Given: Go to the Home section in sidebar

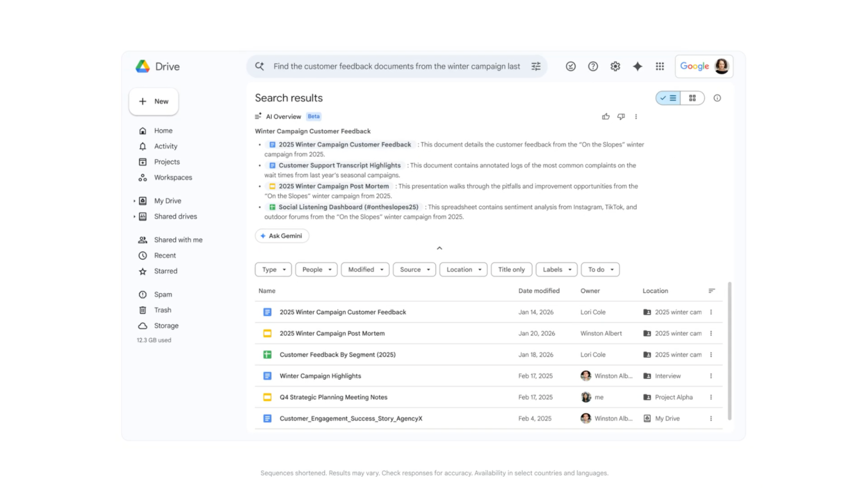Looking at the screenshot, I should (163, 130).
